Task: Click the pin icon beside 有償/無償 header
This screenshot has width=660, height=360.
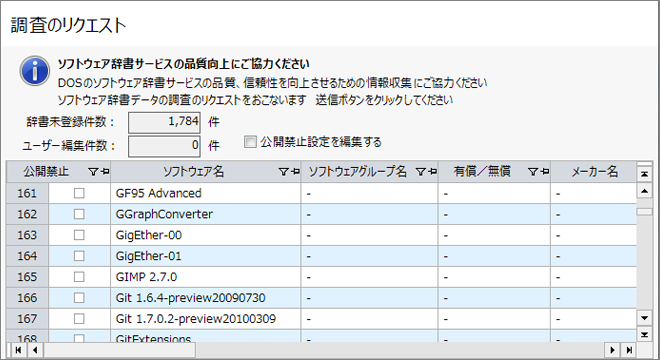Action: 545,172
